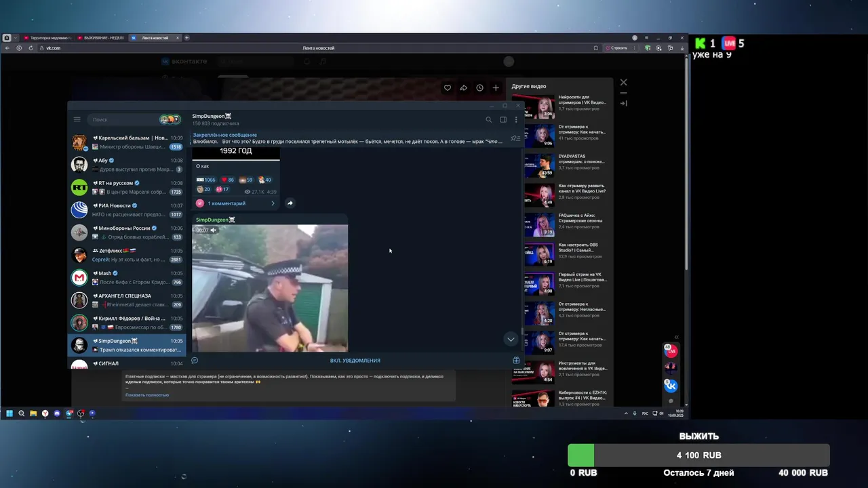The width and height of the screenshot is (868, 488).
Task: Add VK video with plus icon
Action: 496,87
